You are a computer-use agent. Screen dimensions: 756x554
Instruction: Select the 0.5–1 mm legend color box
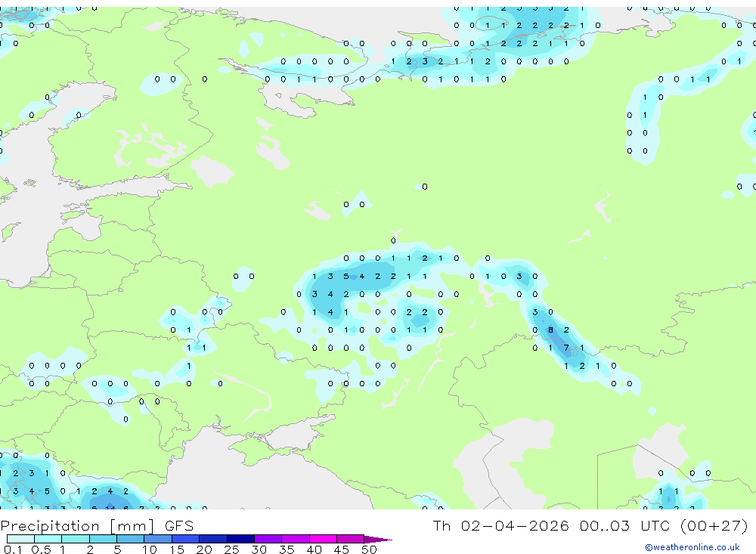(x=48, y=539)
